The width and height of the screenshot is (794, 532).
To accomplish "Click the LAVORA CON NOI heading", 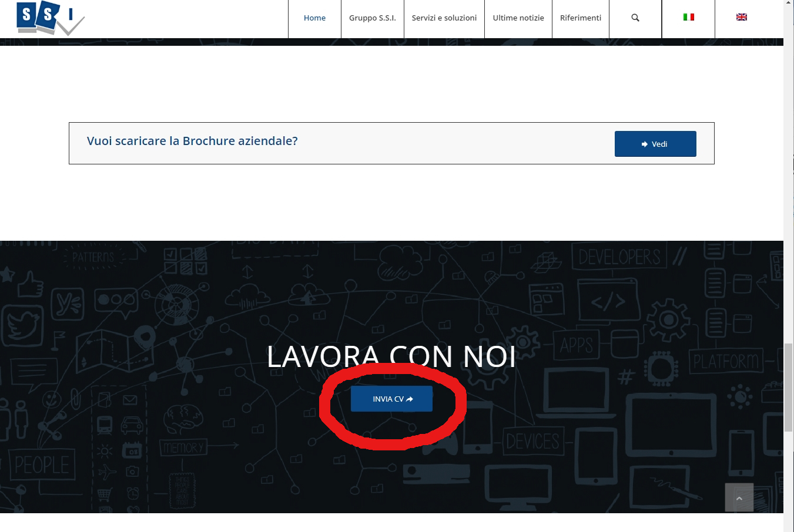I will pos(391,356).
